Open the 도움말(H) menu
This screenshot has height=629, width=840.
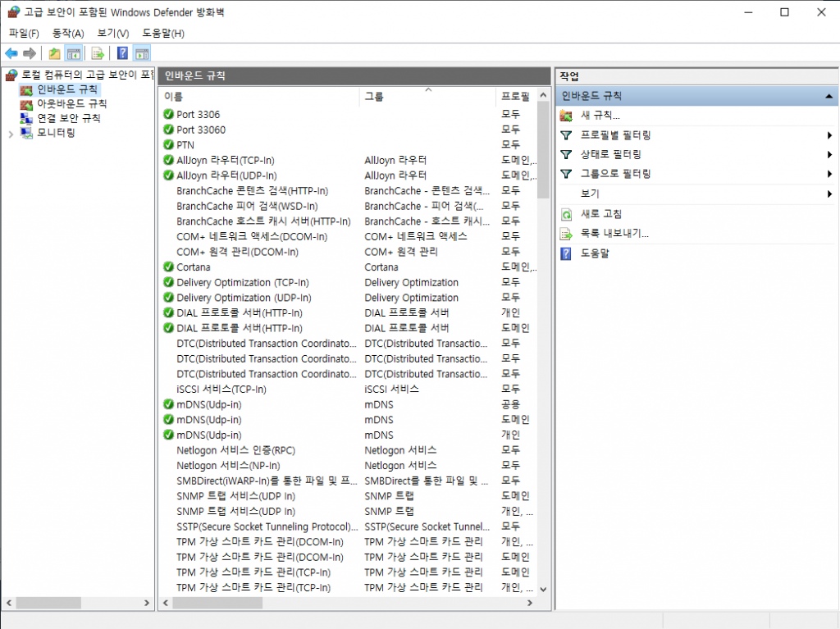[163, 34]
